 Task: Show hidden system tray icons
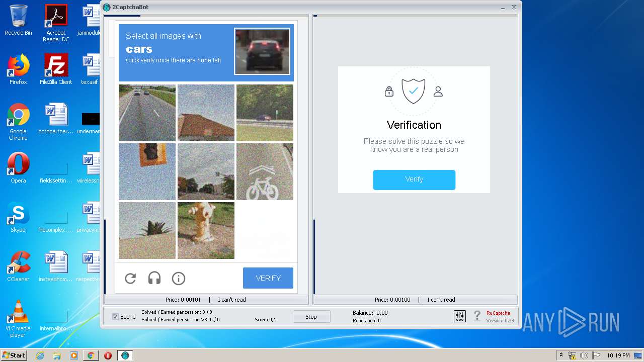(561, 355)
